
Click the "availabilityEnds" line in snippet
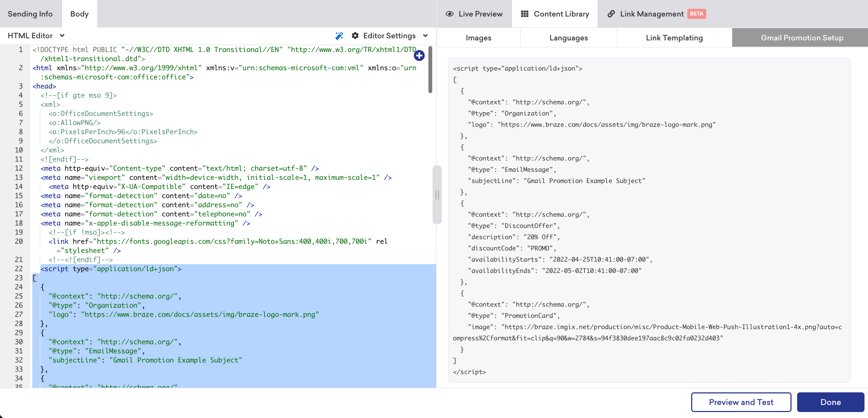coord(555,271)
